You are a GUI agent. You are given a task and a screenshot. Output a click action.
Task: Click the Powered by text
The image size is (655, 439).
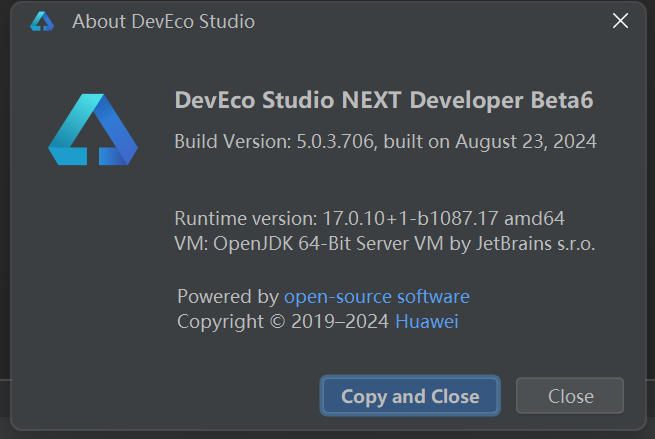[228, 297]
